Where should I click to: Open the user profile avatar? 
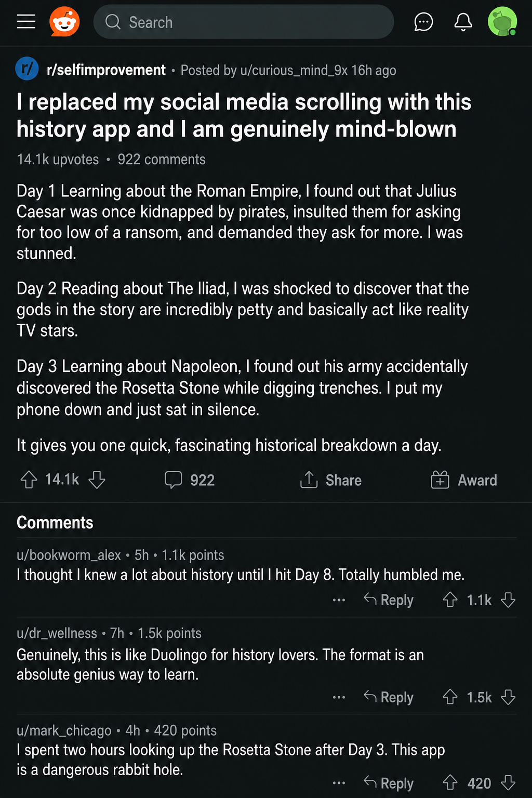pos(502,22)
